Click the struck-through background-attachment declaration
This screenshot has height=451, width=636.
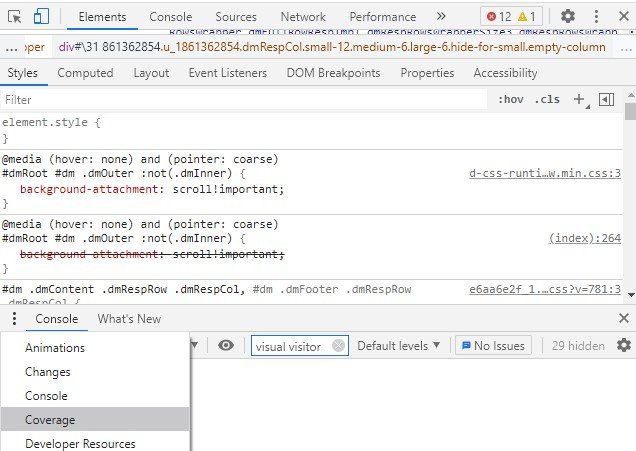152,254
